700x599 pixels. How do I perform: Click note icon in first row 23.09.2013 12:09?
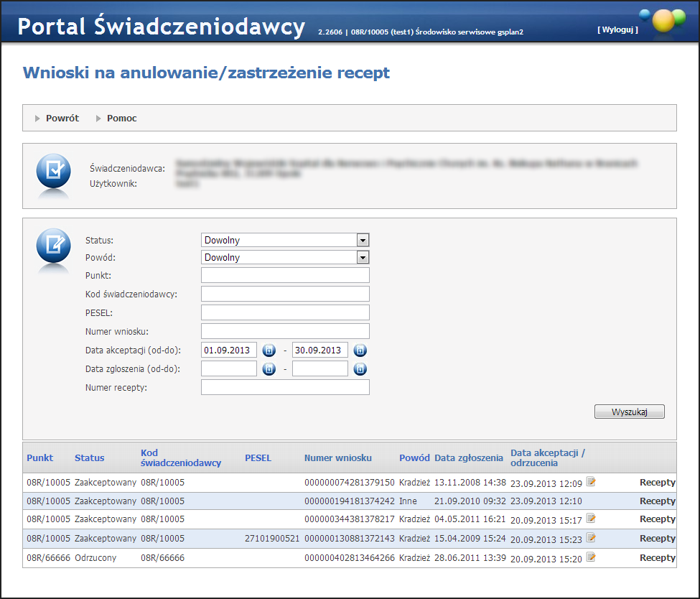coord(591,482)
